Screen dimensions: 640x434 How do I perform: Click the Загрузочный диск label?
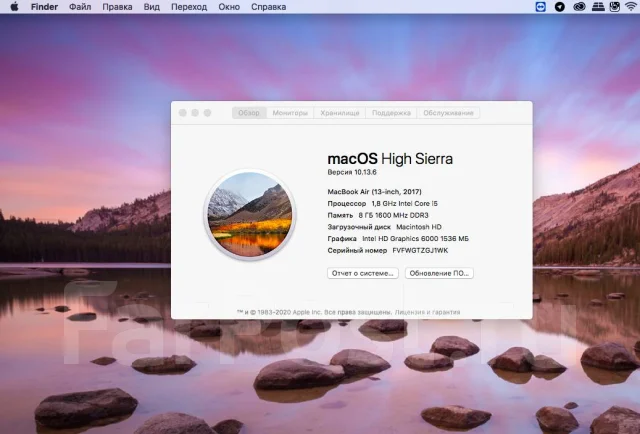tap(359, 227)
